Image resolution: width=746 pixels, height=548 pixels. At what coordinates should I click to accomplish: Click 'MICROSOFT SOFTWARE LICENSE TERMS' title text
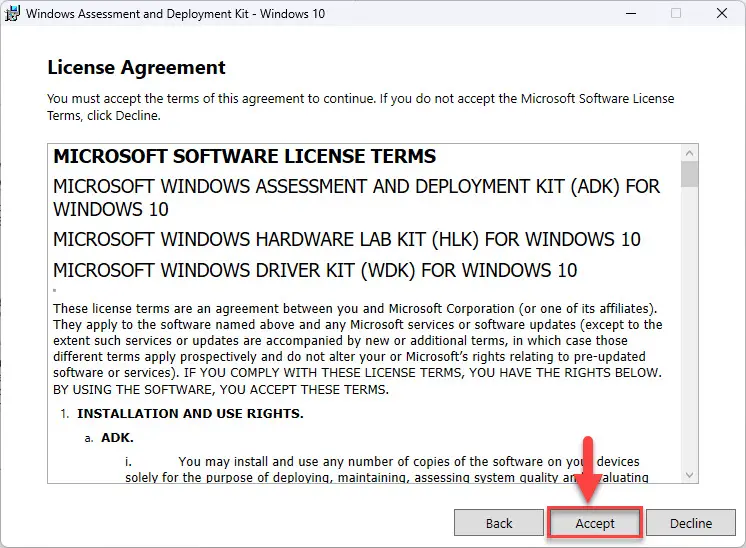pos(245,156)
